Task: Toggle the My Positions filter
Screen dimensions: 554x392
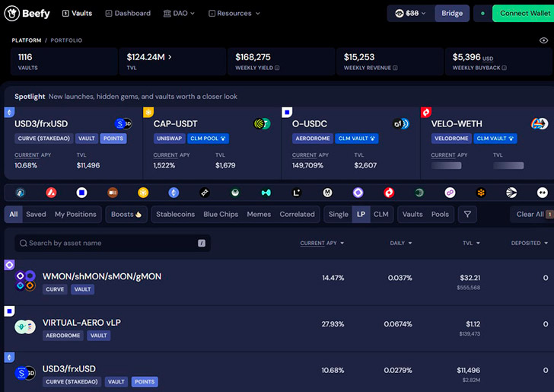Action: pyautogui.click(x=75, y=214)
